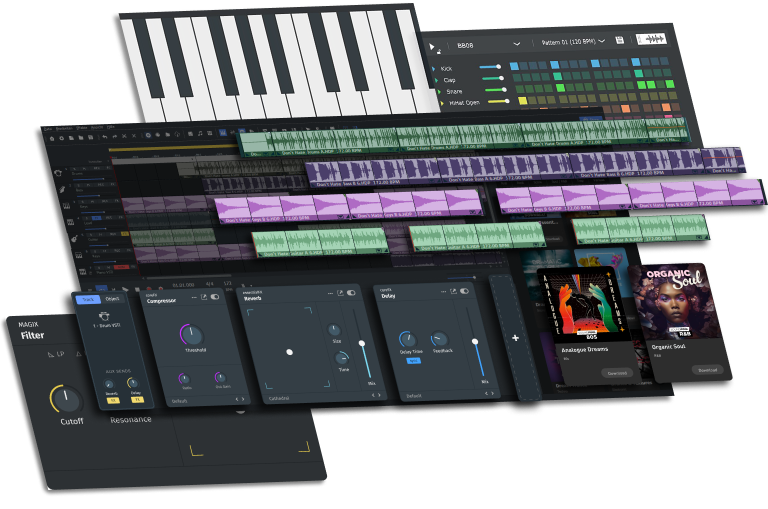Switch to the Track tab
This screenshot has width=768, height=509.
pyautogui.click(x=88, y=299)
